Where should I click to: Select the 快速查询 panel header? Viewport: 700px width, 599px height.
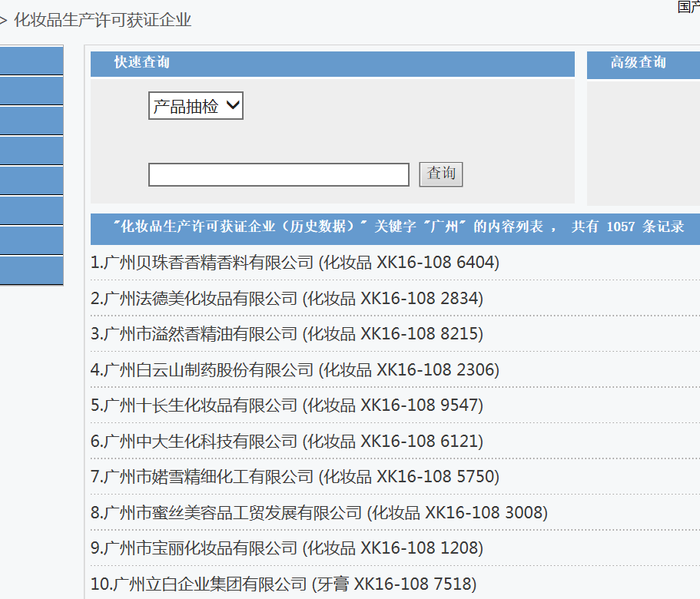click(142, 63)
